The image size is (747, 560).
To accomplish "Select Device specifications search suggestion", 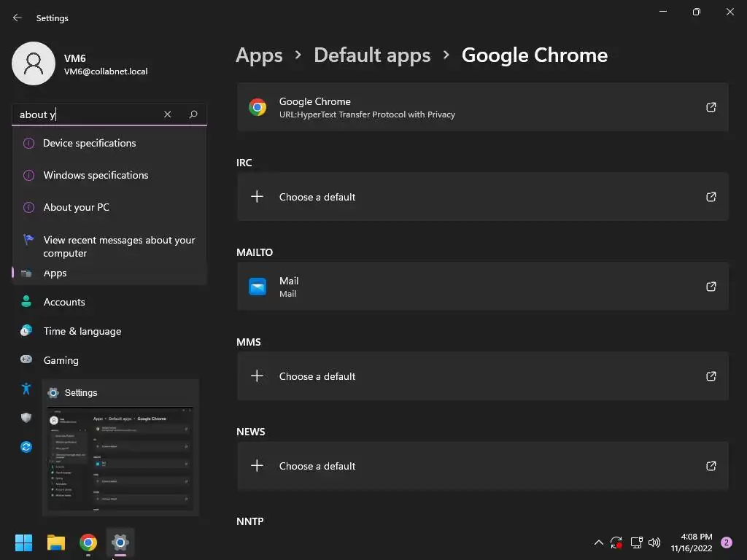I will pyautogui.click(x=90, y=143).
